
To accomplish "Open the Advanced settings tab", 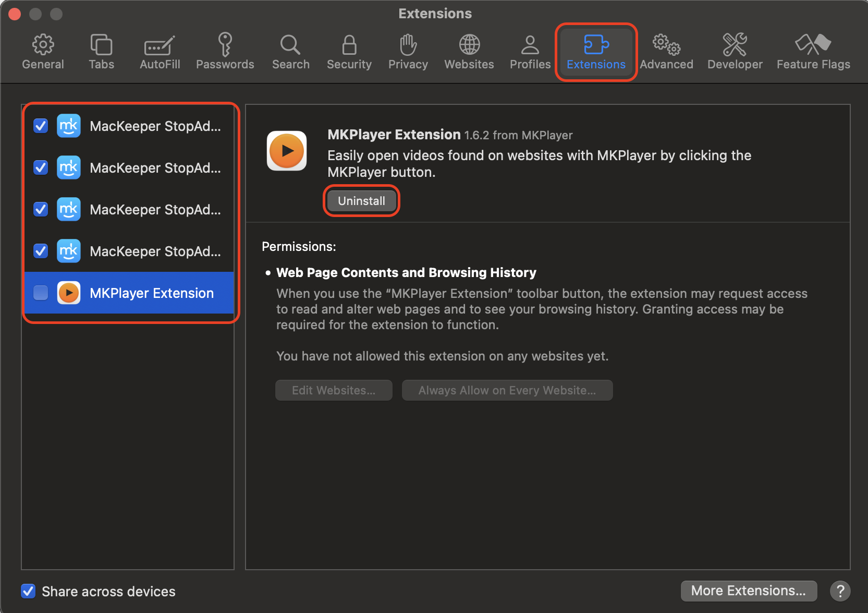I will point(666,51).
